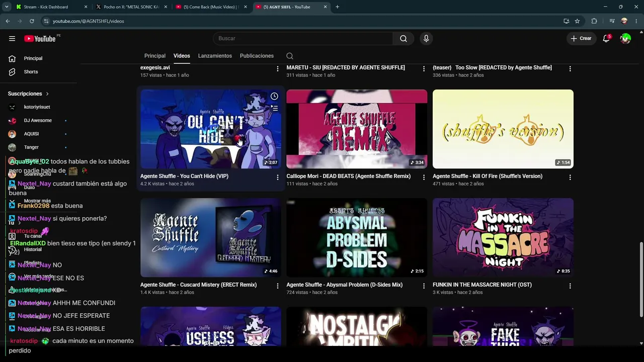Select the channel Videos tab
Image resolution: width=644 pixels, height=362 pixels.
[182, 56]
